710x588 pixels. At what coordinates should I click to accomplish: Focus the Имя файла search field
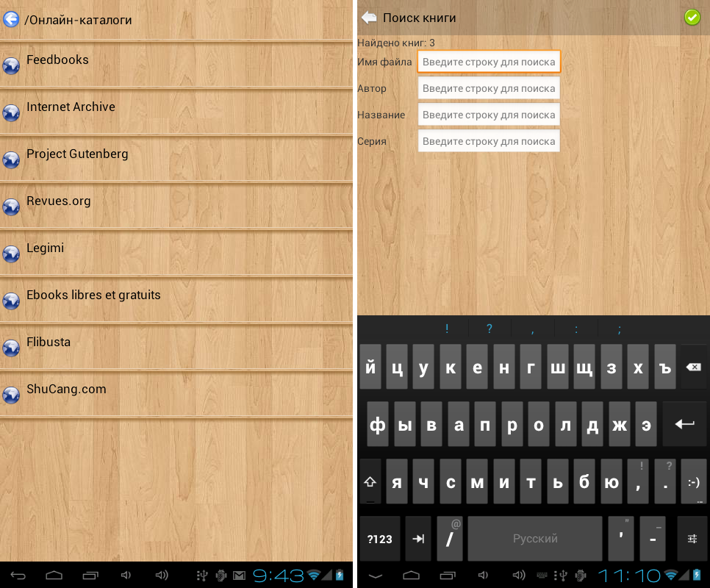(x=489, y=62)
